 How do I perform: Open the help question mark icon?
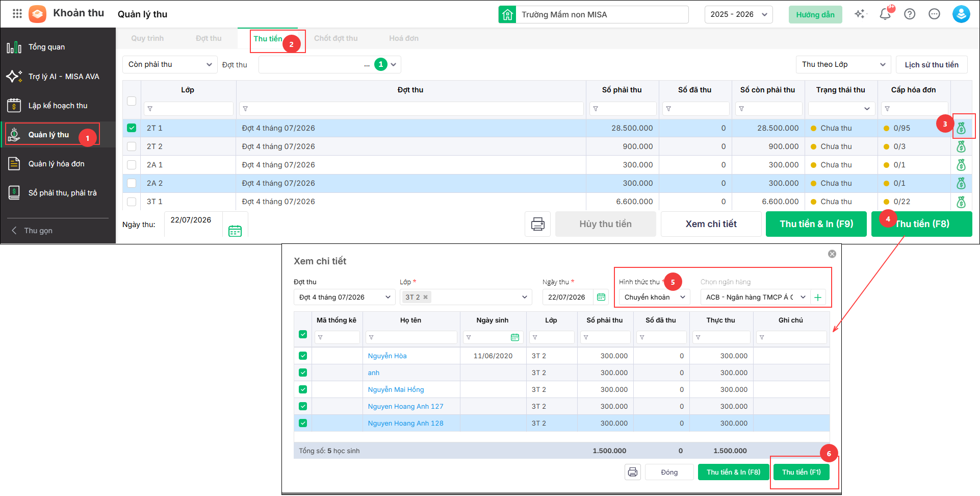(x=910, y=14)
